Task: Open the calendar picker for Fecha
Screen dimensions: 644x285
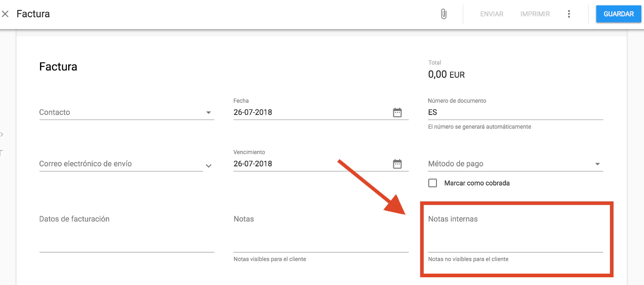Action: [397, 112]
